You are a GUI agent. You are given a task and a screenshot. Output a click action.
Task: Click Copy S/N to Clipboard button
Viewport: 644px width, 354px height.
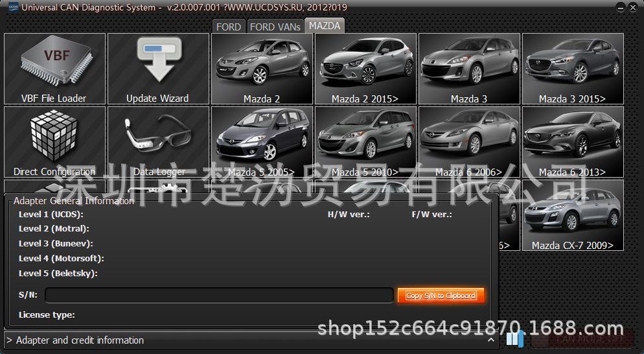(x=441, y=296)
